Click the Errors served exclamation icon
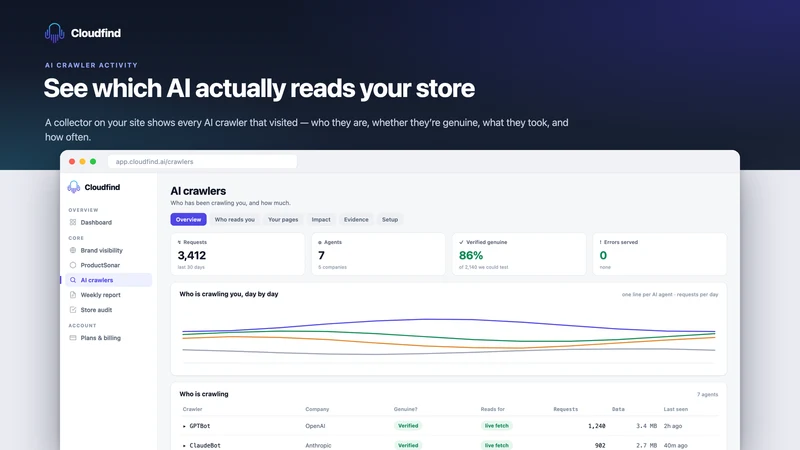This screenshot has width=800, height=450. pyautogui.click(x=601, y=242)
